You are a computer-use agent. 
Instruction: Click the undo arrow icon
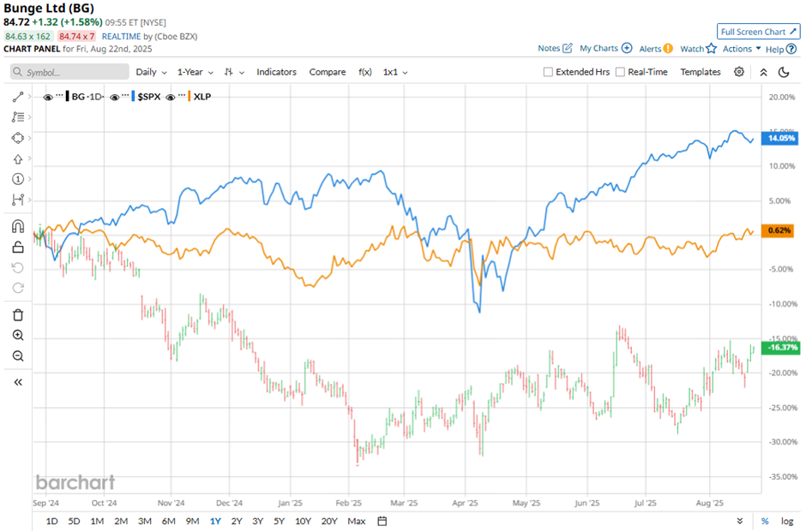18,267
